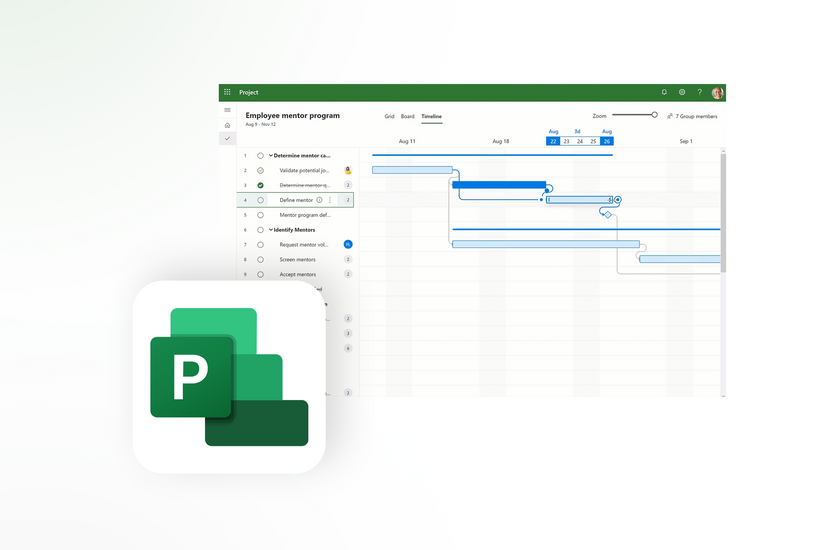This screenshot has height=550, width=832.
Task: Open the 7 Group members list
Action: click(x=692, y=116)
